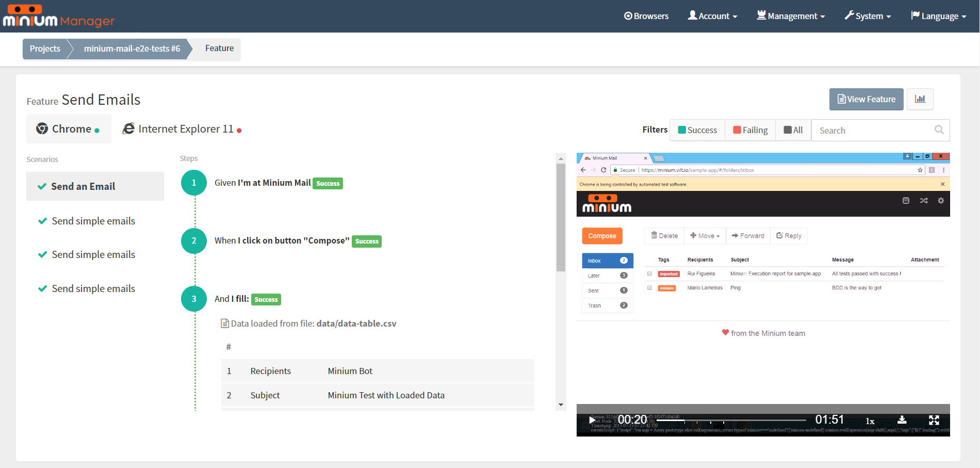Click the View Feature button

click(x=866, y=99)
